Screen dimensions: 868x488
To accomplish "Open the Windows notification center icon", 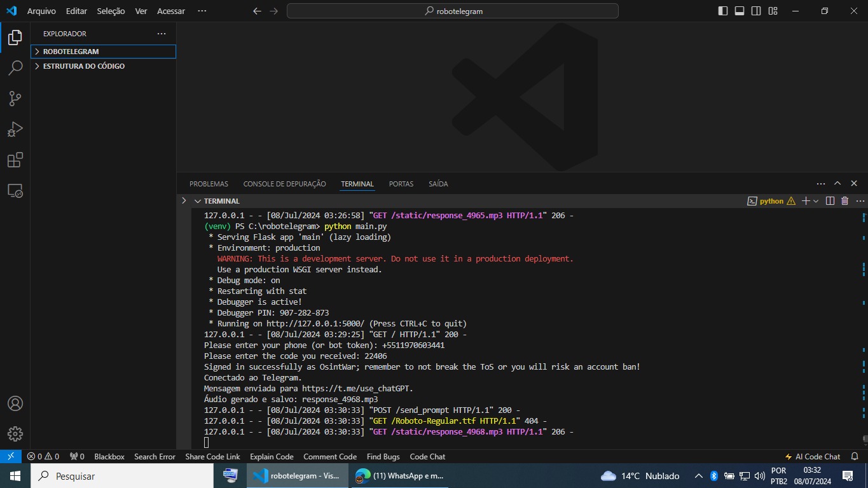I will click(x=848, y=475).
